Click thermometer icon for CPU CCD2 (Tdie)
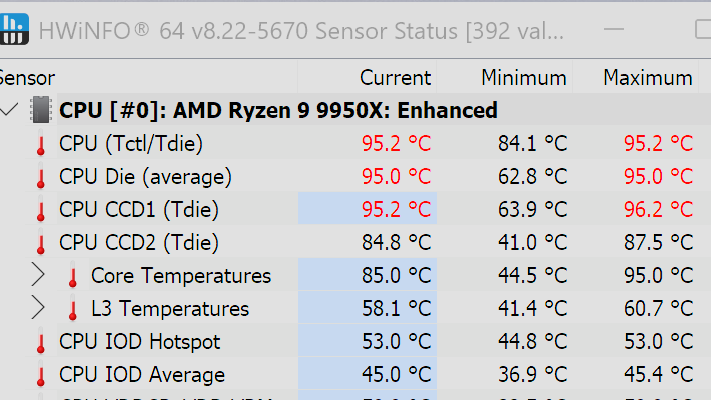The height and width of the screenshot is (400, 711). pos(41,243)
